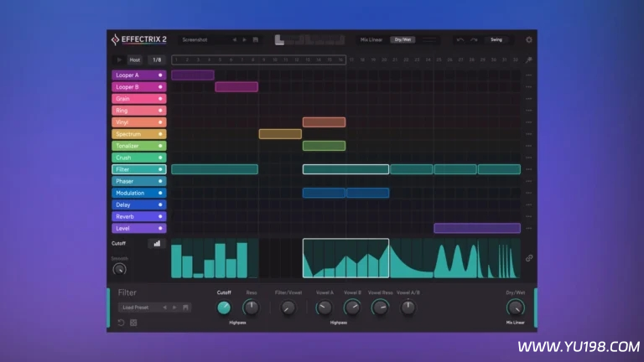Open the Screenshot preset name dropdown
This screenshot has width=644, height=362.
(204, 40)
